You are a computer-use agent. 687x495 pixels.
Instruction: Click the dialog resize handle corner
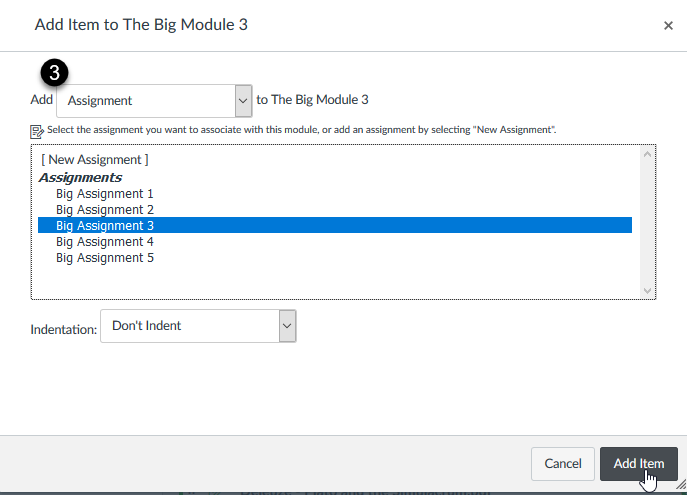point(681,484)
